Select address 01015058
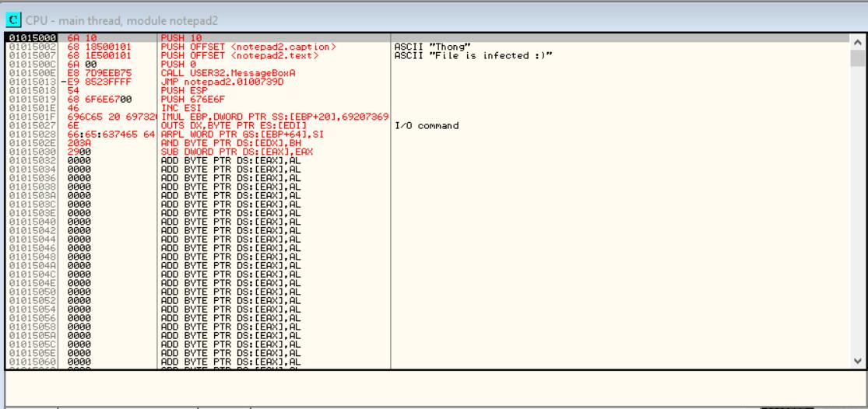Viewport: 868px width, 409px height. coord(32,327)
